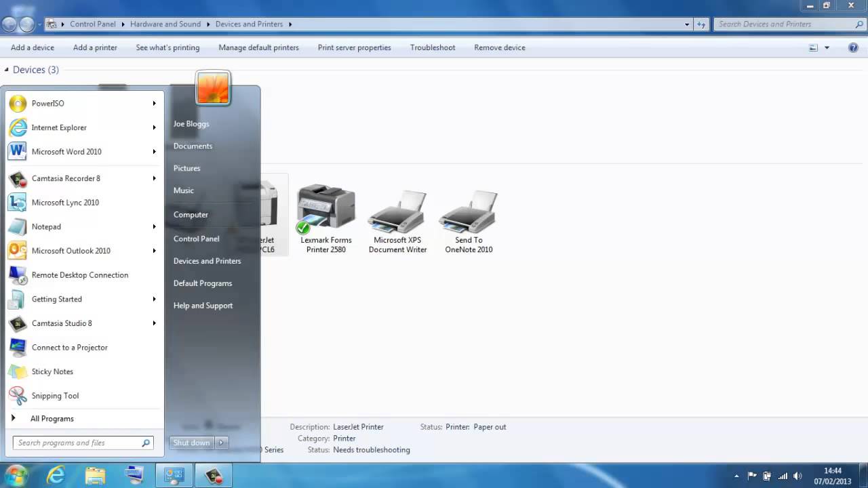This screenshot has height=488, width=868.
Task: Open Print server properties
Action: (354, 47)
